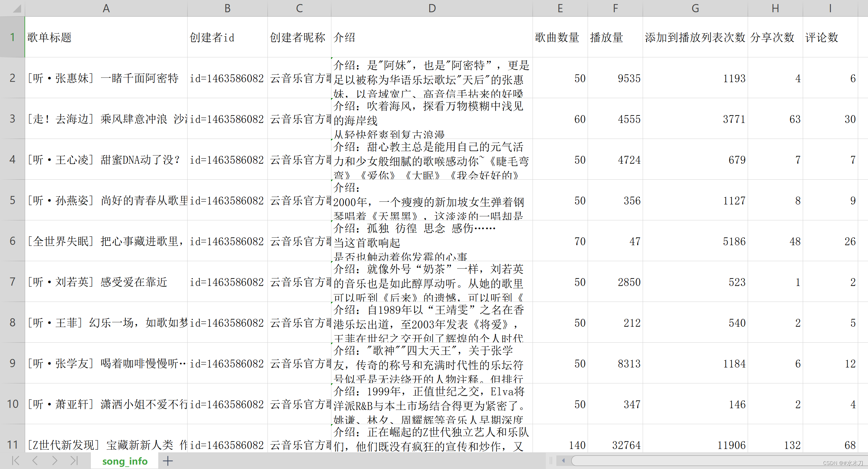Screen dimensions: 868x469
Task: Click cell [Z世代新发现] 宝藏新新人类
Action: click(106, 438)
